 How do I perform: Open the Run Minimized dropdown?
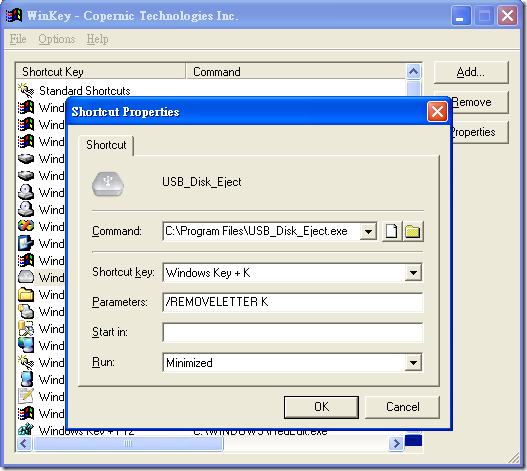pos(413,362)
